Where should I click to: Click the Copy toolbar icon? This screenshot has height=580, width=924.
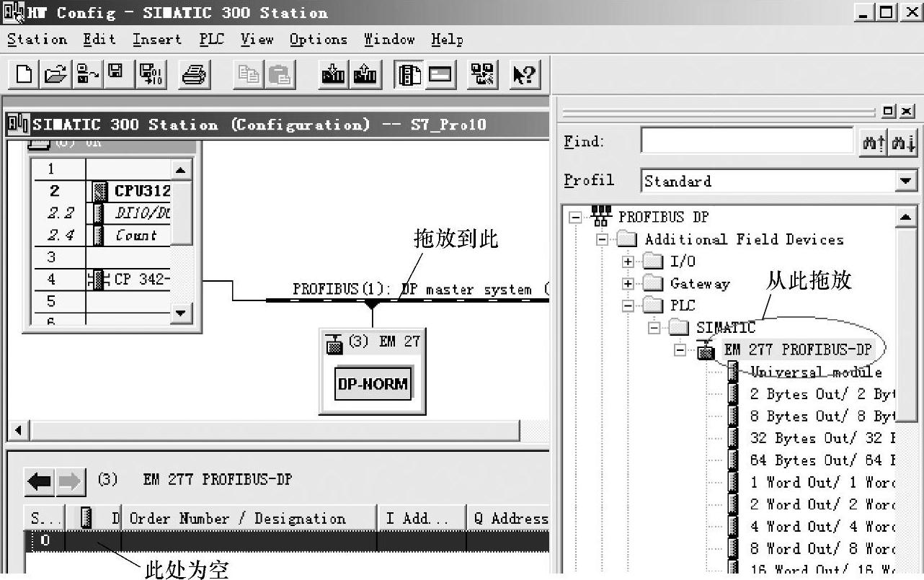(249, 74)
